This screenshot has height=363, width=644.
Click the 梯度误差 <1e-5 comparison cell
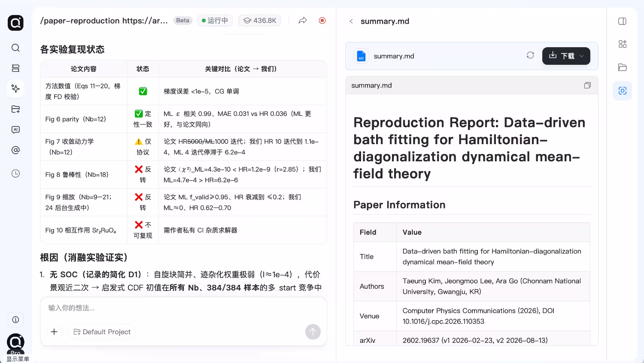click(x=243, y=91)
